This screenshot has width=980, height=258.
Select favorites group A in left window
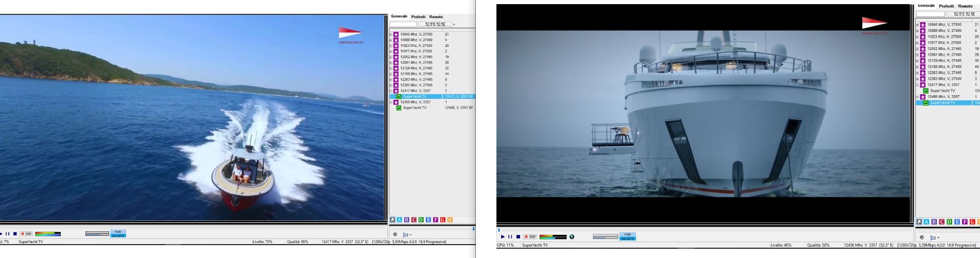tap(399, 220)
